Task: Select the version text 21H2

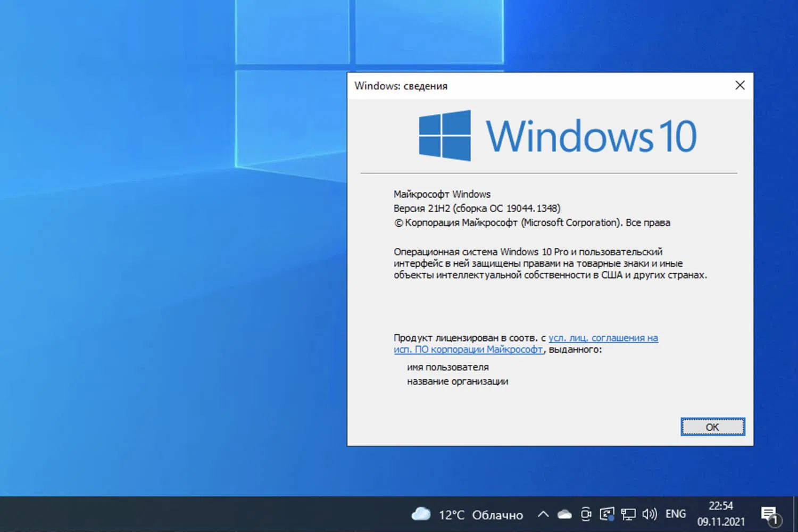Action: tap(437, 208)
